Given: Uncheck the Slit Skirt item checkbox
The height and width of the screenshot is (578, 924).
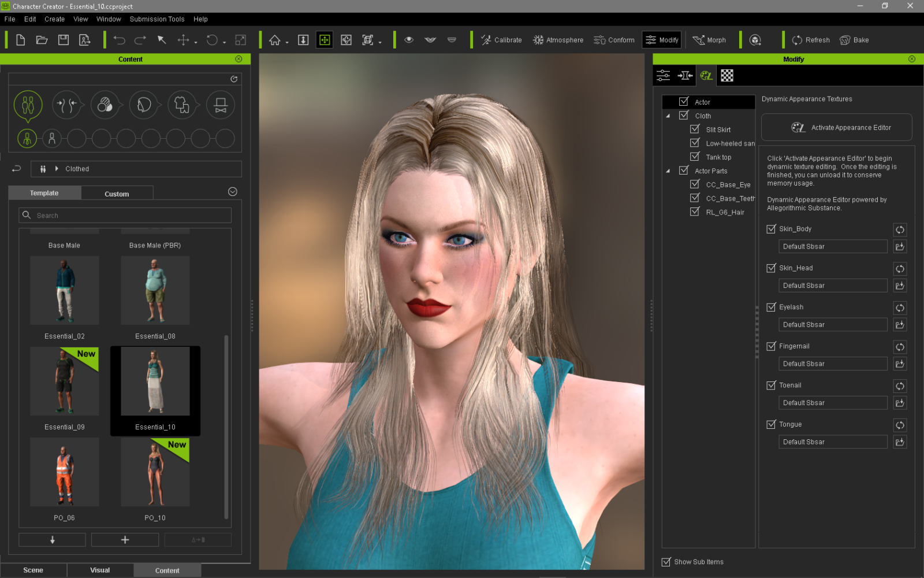Looking at the screenshot, I should [x=695, y=129].
